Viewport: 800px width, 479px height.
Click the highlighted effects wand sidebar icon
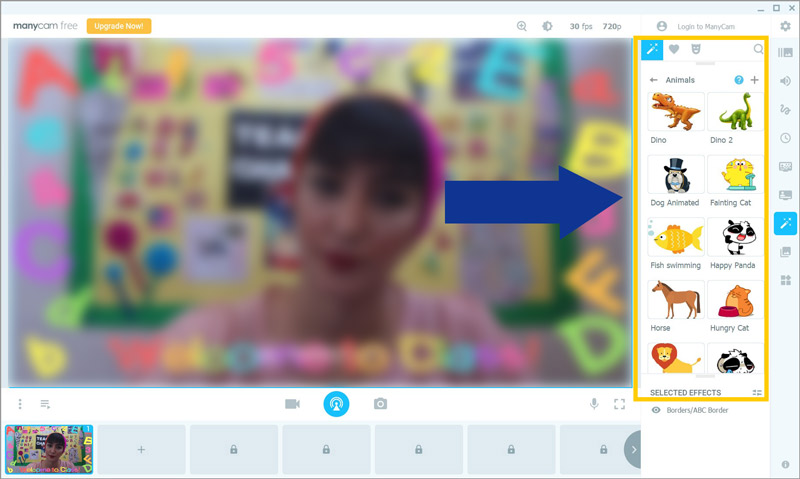coord(785,223)
